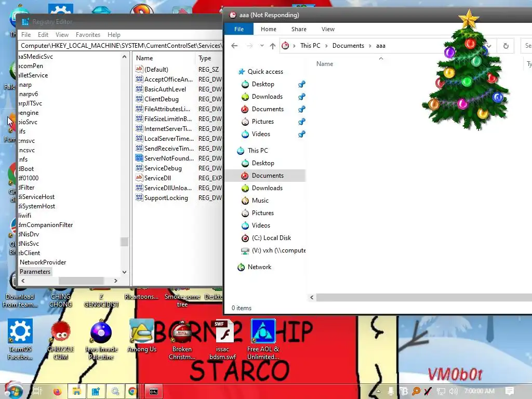532x399 pixels.
Task: Click the Explorer file list's left scroll arrow
Action: [x=312, y=298]
